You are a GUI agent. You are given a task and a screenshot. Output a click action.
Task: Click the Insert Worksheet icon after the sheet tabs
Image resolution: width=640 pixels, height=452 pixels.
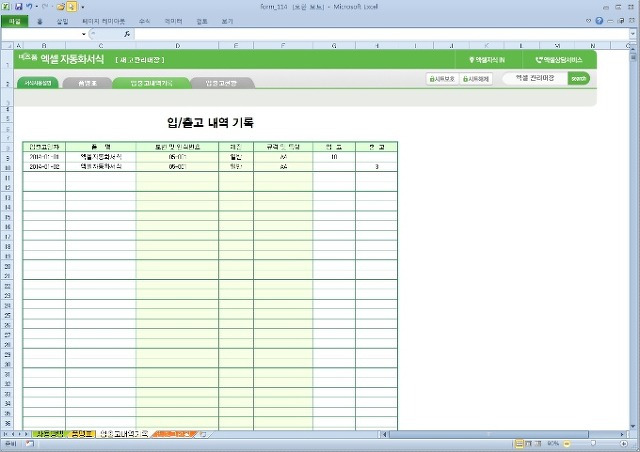(204, 434)
